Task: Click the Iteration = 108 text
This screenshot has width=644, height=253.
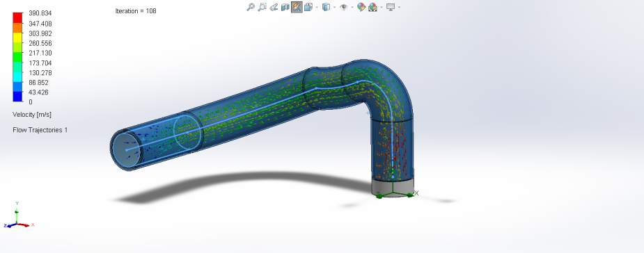Action: 136,11
